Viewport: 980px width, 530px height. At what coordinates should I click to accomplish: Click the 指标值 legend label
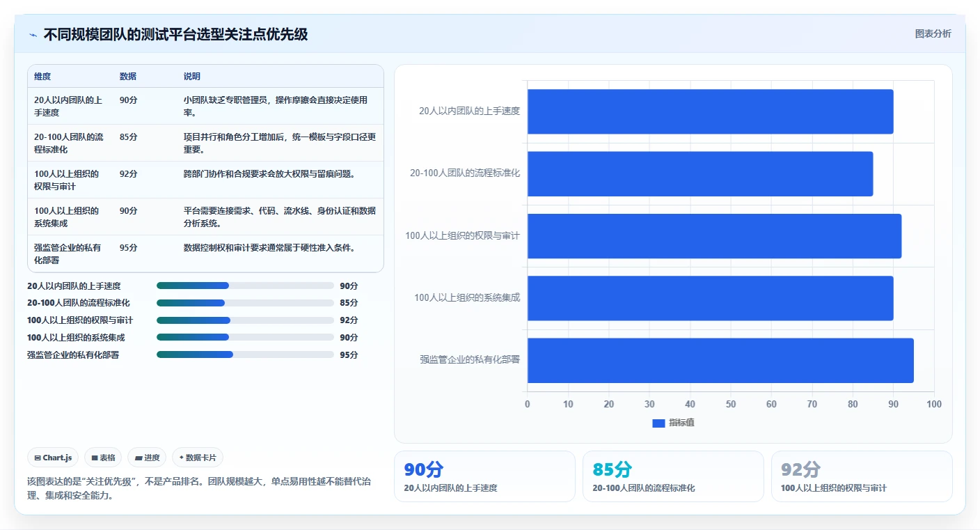[681, 423]
